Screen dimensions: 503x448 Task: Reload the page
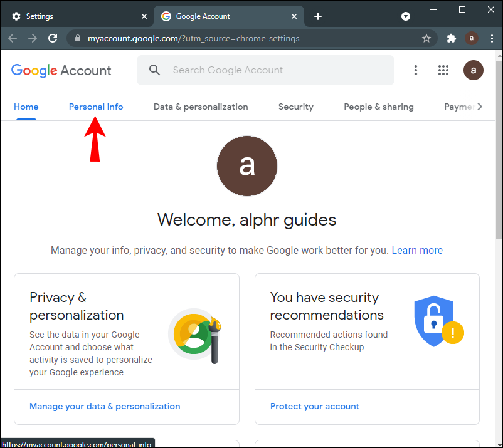53,38
